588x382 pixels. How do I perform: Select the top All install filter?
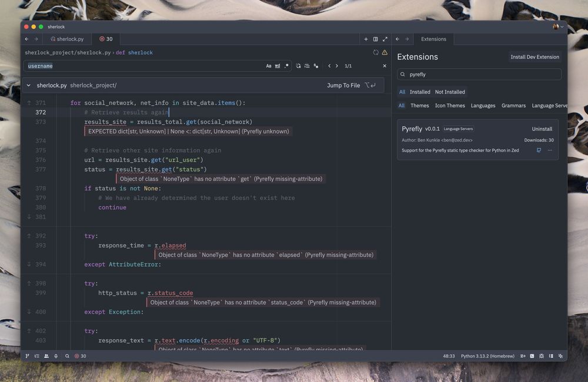(402, 92)
